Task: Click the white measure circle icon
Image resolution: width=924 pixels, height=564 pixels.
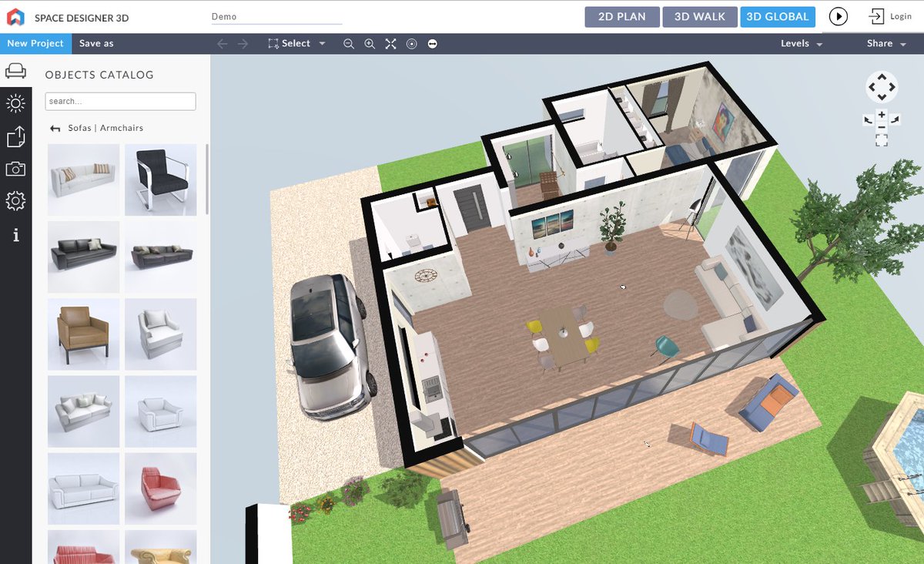Action: click(x=432, y=44)
